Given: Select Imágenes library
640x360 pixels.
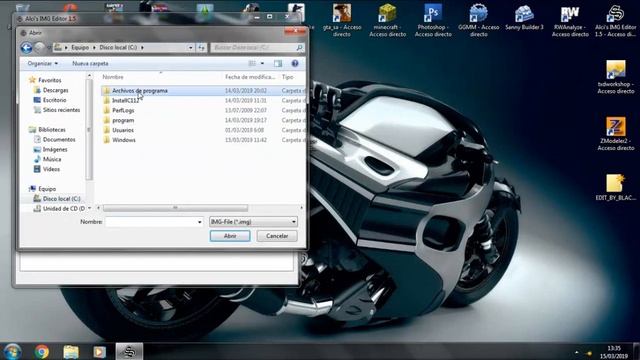Looking at the screenshot, I should [x=55, y=149].
